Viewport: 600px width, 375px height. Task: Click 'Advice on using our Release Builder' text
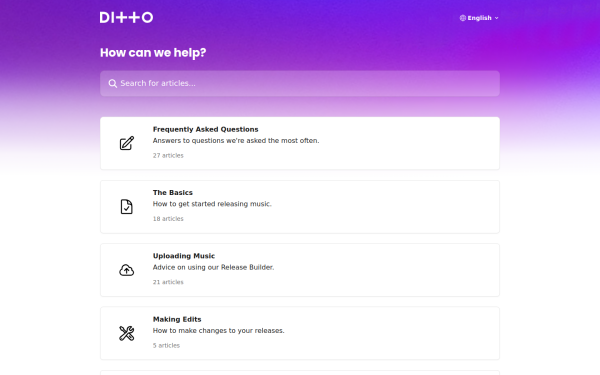point(214,267)
